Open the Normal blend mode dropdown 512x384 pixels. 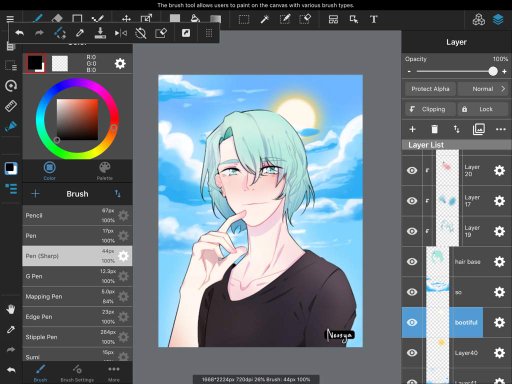coord(484,89)
